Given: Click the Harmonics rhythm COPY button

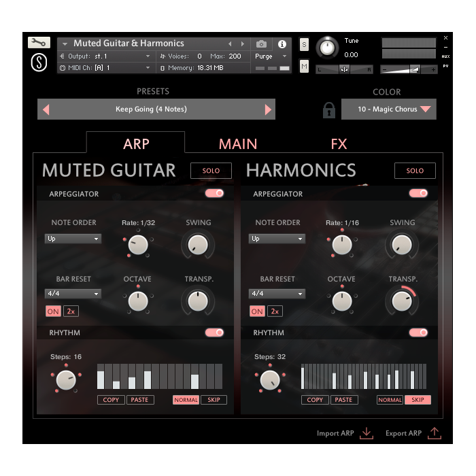Looking at the screenshot, I should (315, 400).
